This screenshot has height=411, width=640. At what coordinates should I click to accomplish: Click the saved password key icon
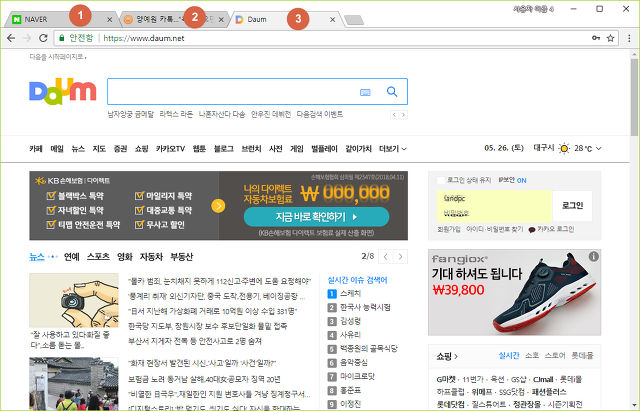tap(596, 38)
